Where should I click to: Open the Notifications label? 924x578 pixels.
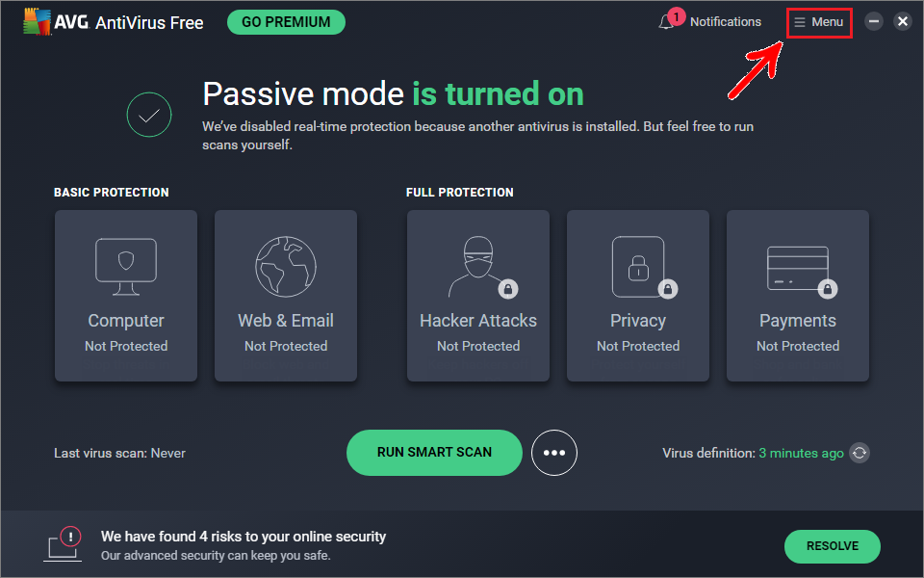click(725, 22)
